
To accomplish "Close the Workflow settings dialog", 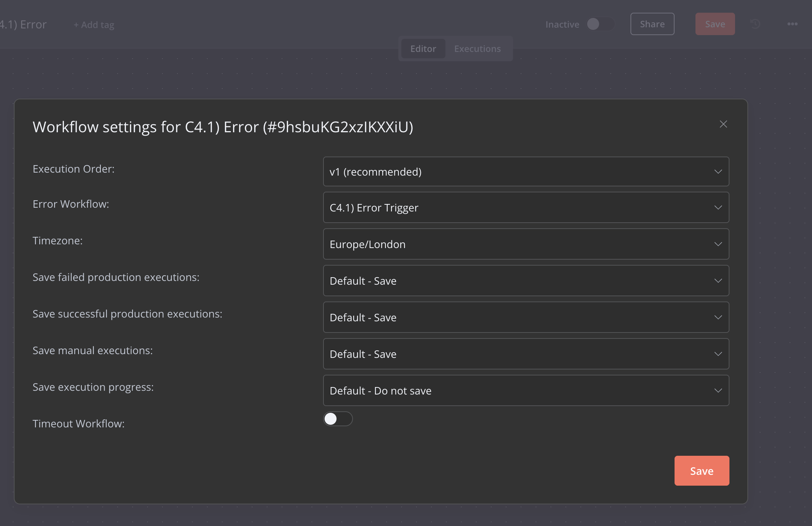I will point(723,124).
